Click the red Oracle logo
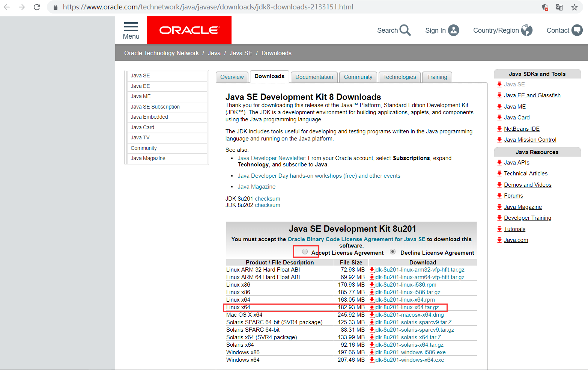This screenshot has width=588, height=370. pos(189,30)
